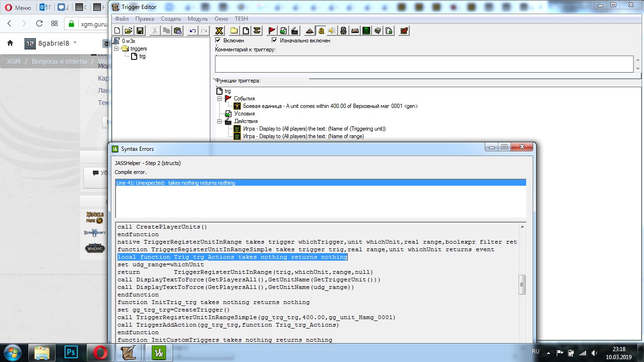The height and width of the screenshot is (362, 644).
Task: Launch Test Map with the red checkmark icon
Action: [404, 31]
